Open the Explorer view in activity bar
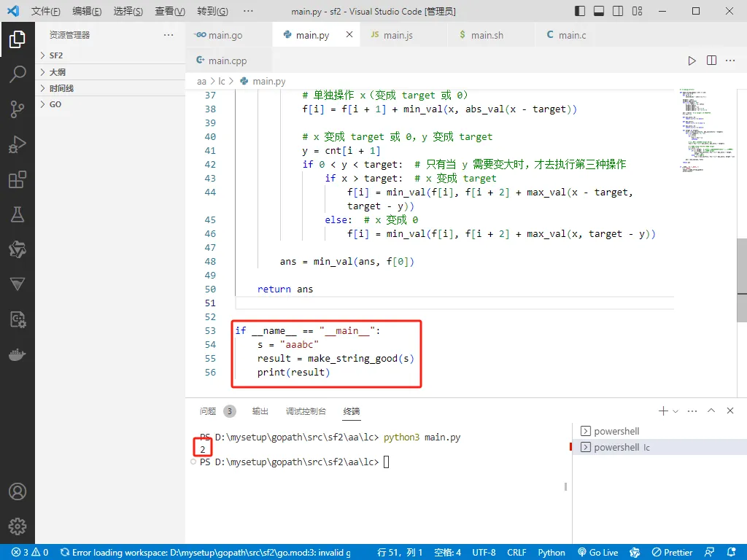Image resolution: width=747 pixels, height=560 pixels. [18, 39]
